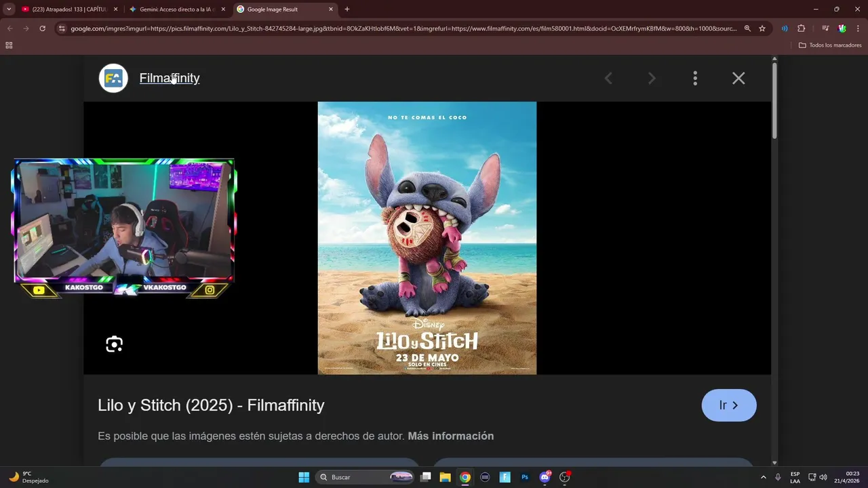Screen dimensions: 868x488
Task: Click the Filmaffinity source logo icon
Action: click(x=113, y=79)
